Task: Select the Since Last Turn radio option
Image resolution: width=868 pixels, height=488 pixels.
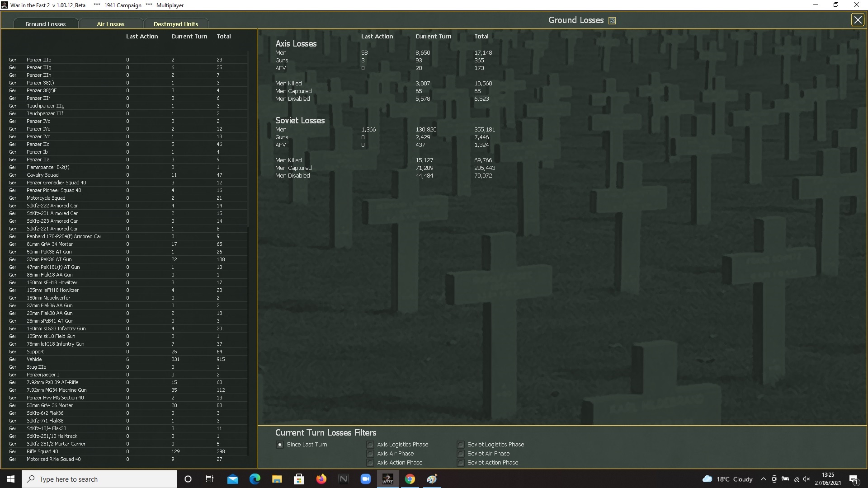Action: click(280, 445)
